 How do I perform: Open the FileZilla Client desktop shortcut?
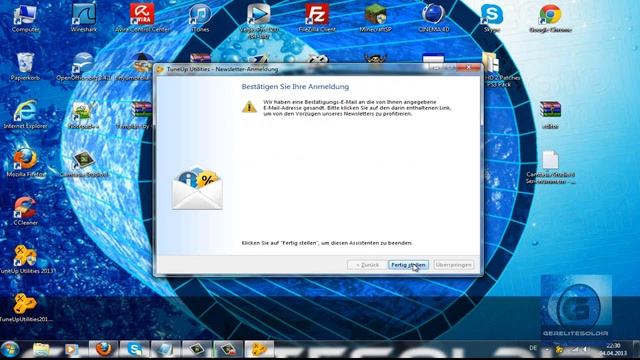(x=317, y=18)
